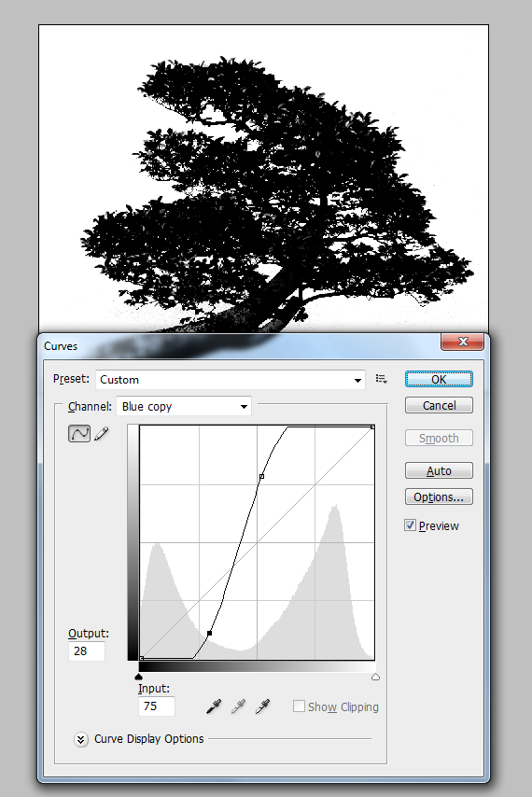Pick the white point eyedropper
The width and height of the screenshot is (532, 797).
coord(262,706)
